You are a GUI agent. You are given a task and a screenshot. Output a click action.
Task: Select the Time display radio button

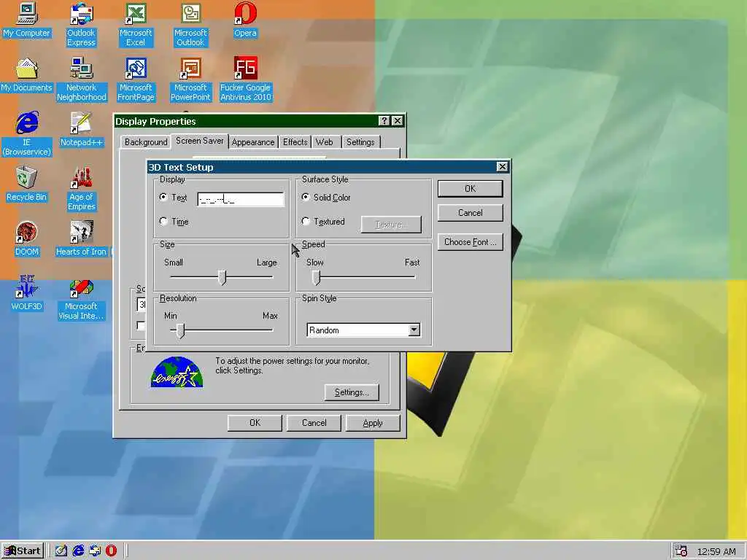pyautogui.click(x=164, y=221)
